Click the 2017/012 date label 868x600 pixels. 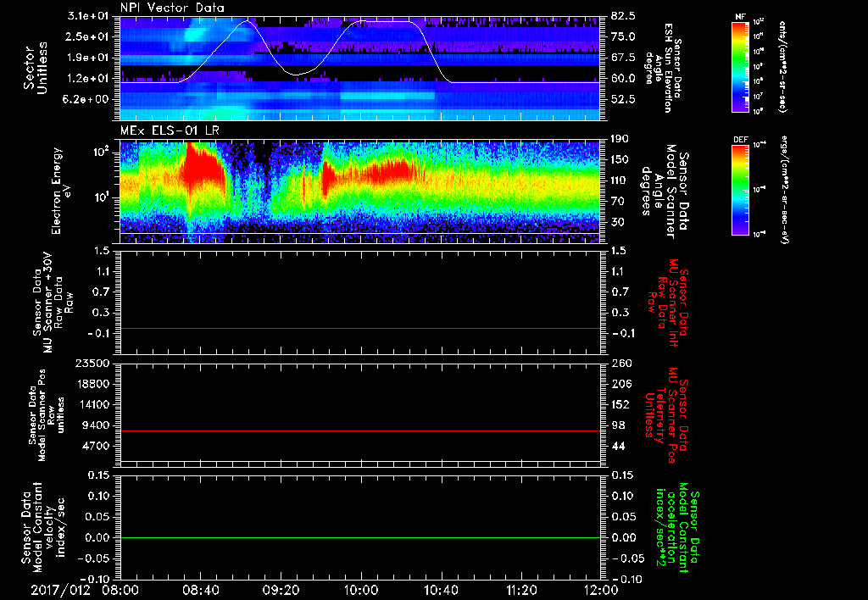(x=60, y=590)
